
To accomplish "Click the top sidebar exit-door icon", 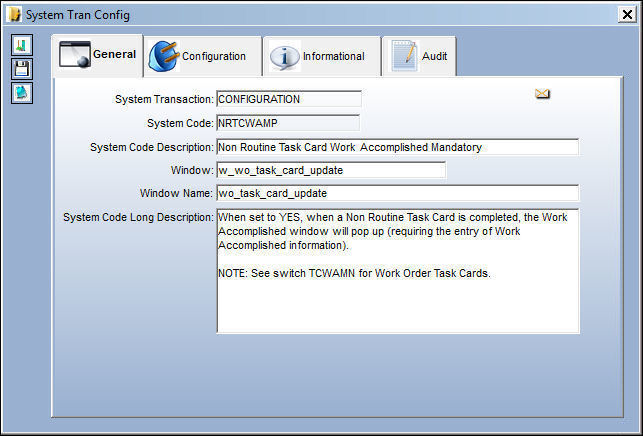I will (x=22, y=45).
